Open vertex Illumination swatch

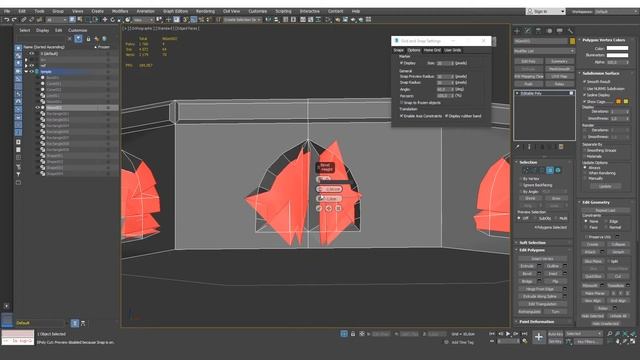(617, 55)
